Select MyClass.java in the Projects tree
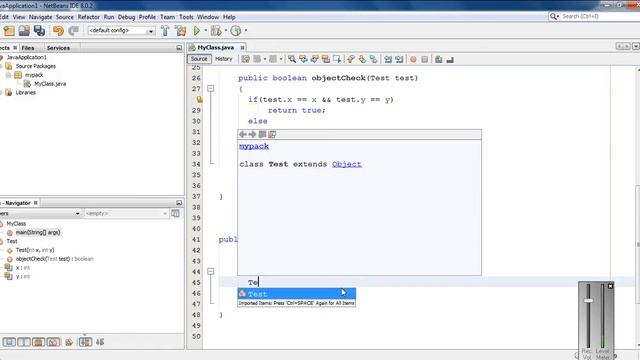Screen dimensions: 640x360 click(x=50, y=84)
